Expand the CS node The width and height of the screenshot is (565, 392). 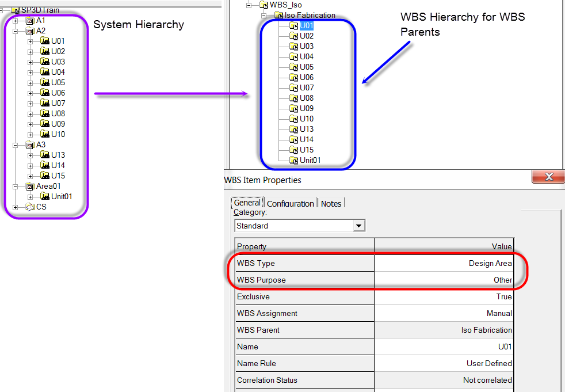pyautogui.click(x=15, y=207)
